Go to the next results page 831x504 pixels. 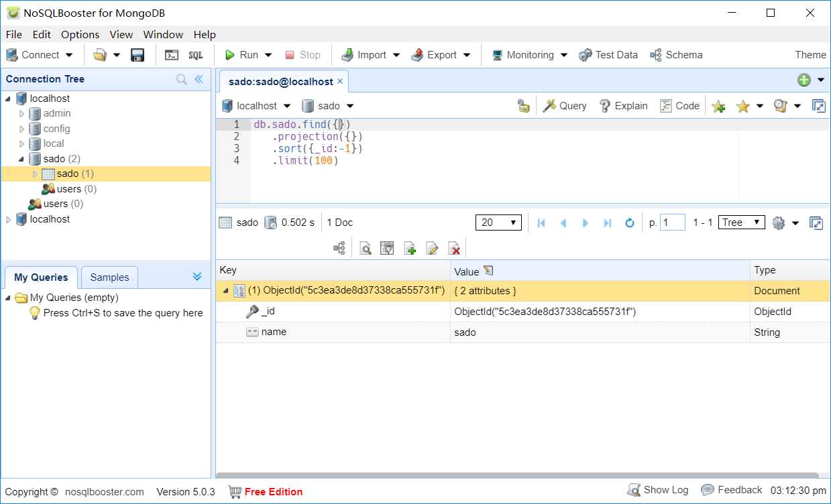[586, 223]
